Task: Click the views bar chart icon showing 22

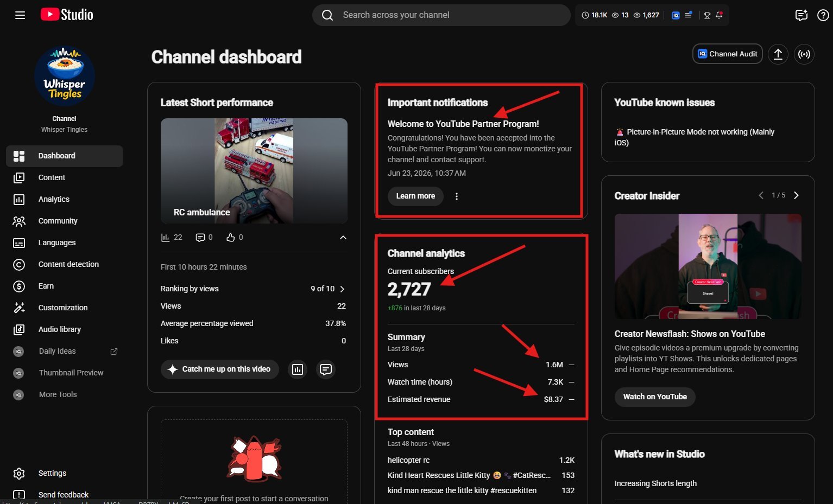Action: [x=165, y=238]
